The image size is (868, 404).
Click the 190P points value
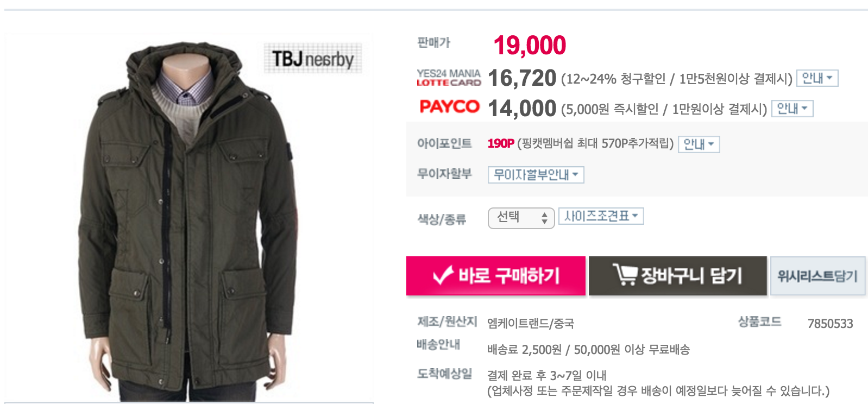click(x=500, y=143)
